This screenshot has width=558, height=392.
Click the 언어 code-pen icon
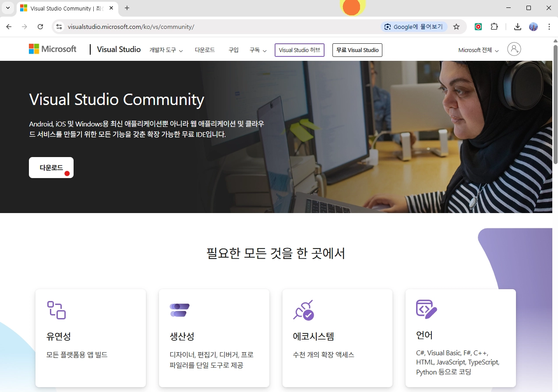click(426, 309)
